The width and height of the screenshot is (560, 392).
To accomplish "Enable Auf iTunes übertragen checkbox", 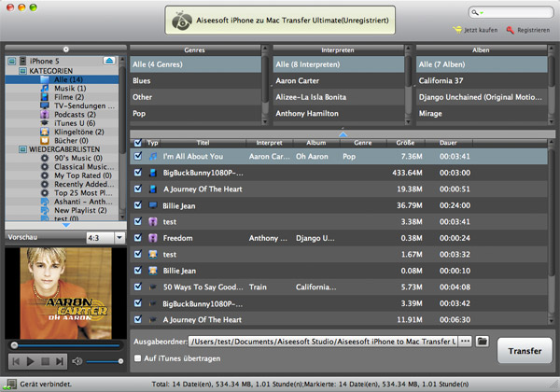I will tap(137, 358).
